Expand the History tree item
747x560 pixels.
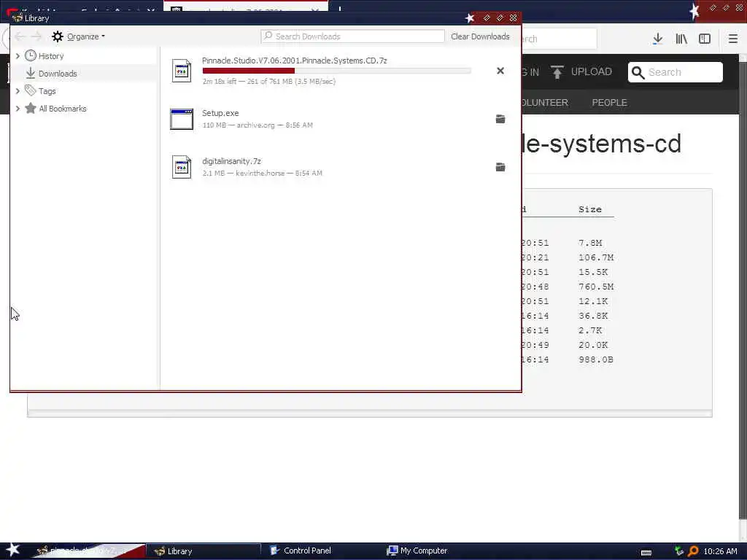click(x=18, y=56)
